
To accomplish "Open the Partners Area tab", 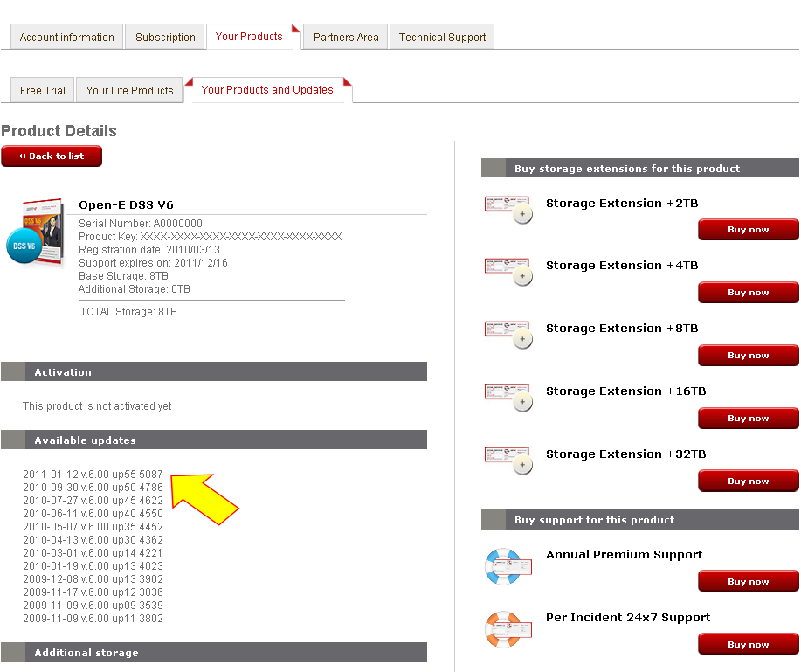I will pos(346,37).
